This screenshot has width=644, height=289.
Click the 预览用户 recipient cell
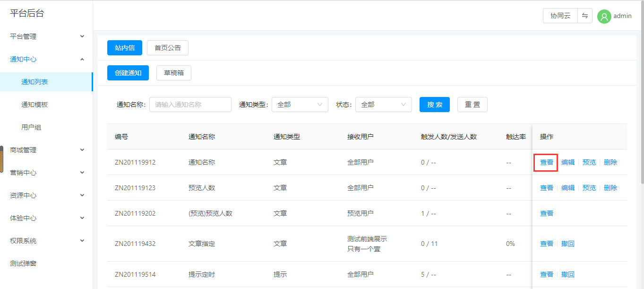point(361,213)
